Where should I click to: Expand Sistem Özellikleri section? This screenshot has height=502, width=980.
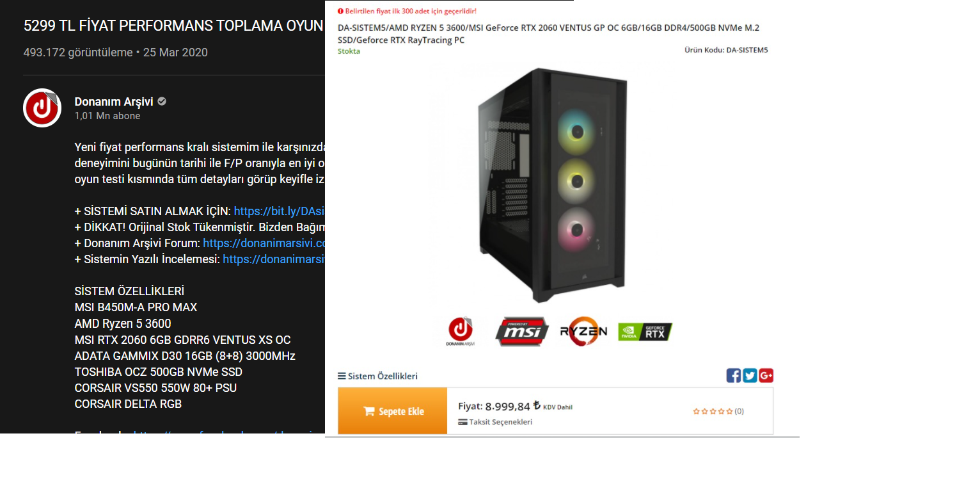click(377, 376)
